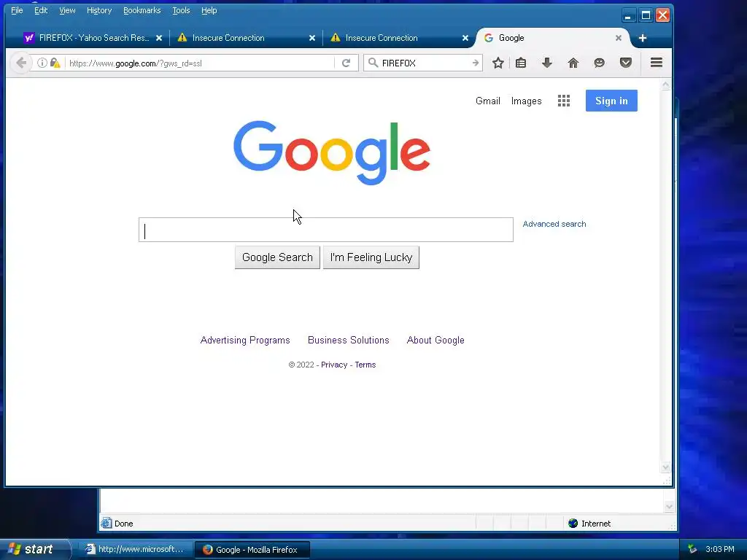This screenshot has width=747, height=560.
Task: Go to the home page icon
Action: [573, 63]
